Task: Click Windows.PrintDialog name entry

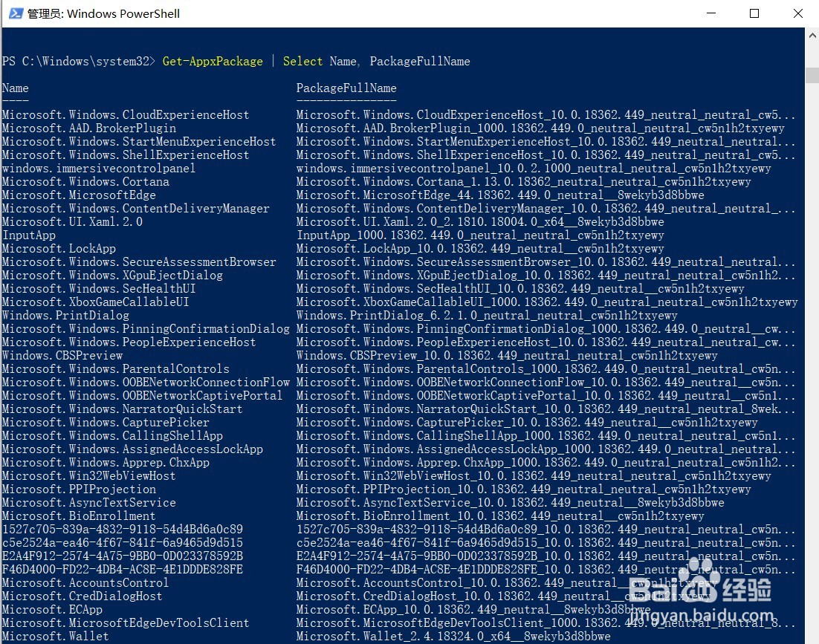Action: [x=65, y=316]
